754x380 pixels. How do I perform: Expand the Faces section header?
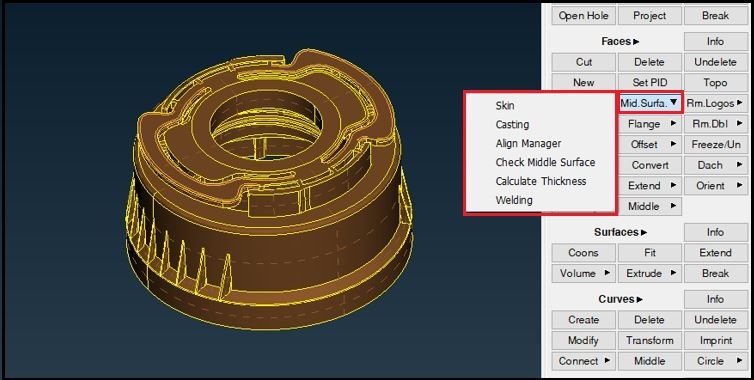[620, 41]
